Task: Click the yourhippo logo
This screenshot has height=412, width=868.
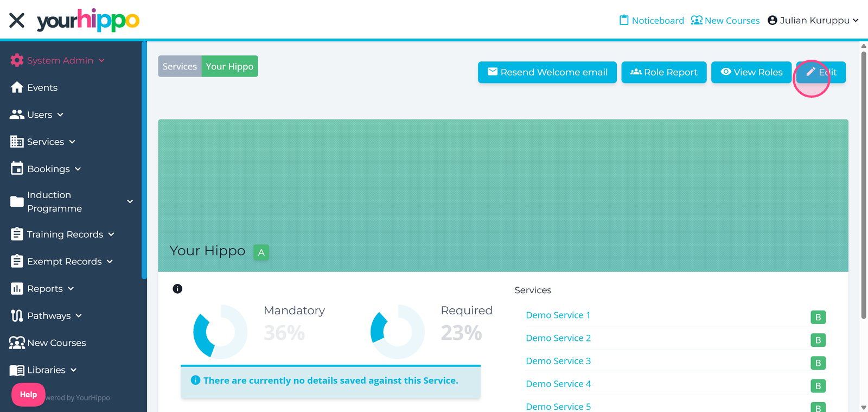Action: click(88, 20)
